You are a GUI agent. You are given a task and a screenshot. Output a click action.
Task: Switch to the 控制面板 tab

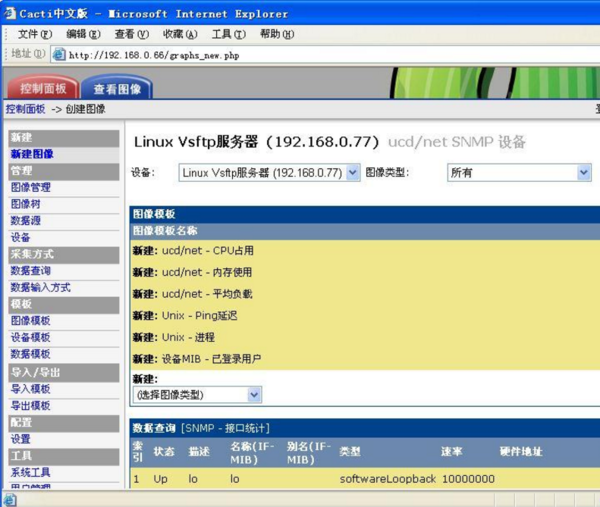tap(43, 88)
